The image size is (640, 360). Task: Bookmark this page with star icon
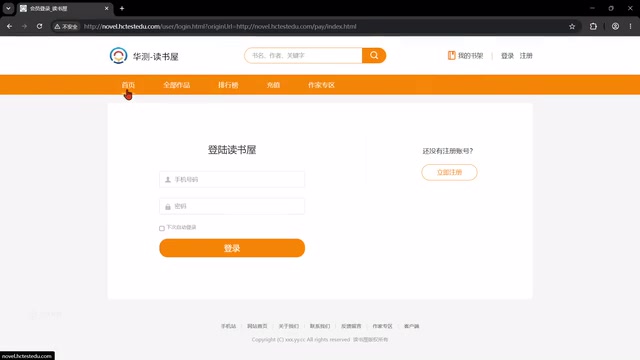572,26
